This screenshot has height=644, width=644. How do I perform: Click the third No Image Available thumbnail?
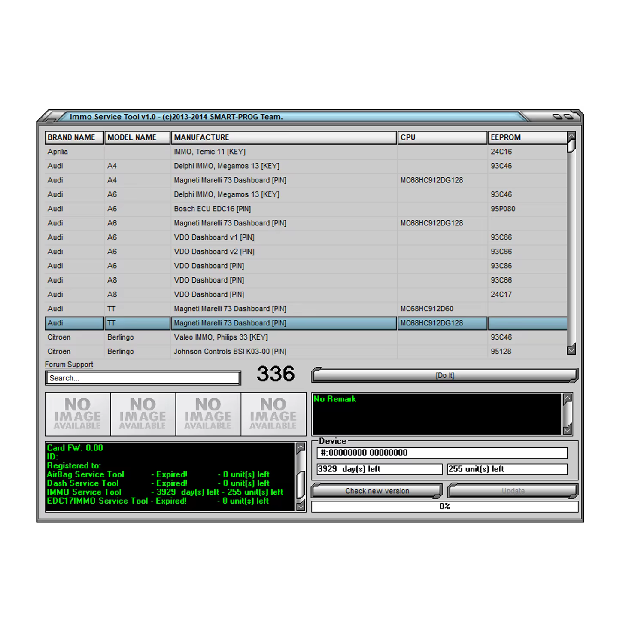[x=208, y=414]
